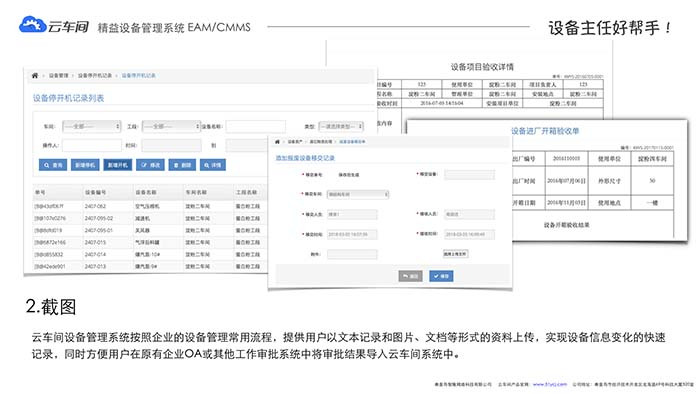Open the 车间 dropdown filter
The image size is (700, 394).
92,126
